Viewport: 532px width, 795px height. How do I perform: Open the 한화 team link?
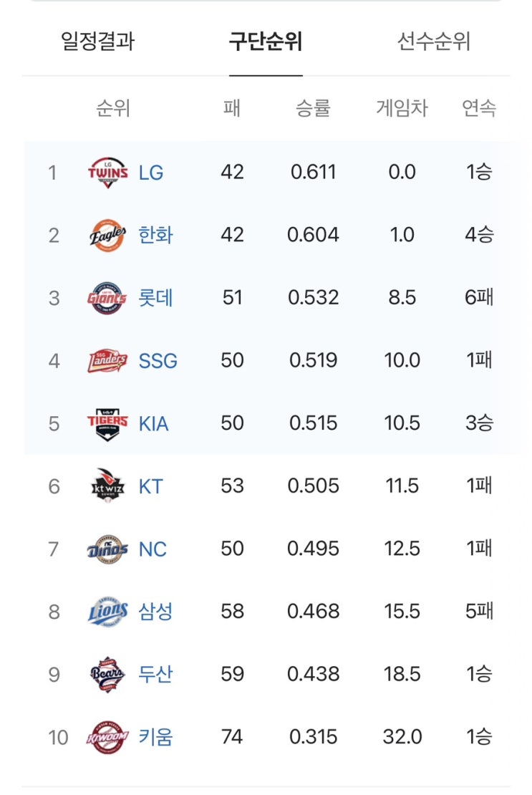pos(155,235)
